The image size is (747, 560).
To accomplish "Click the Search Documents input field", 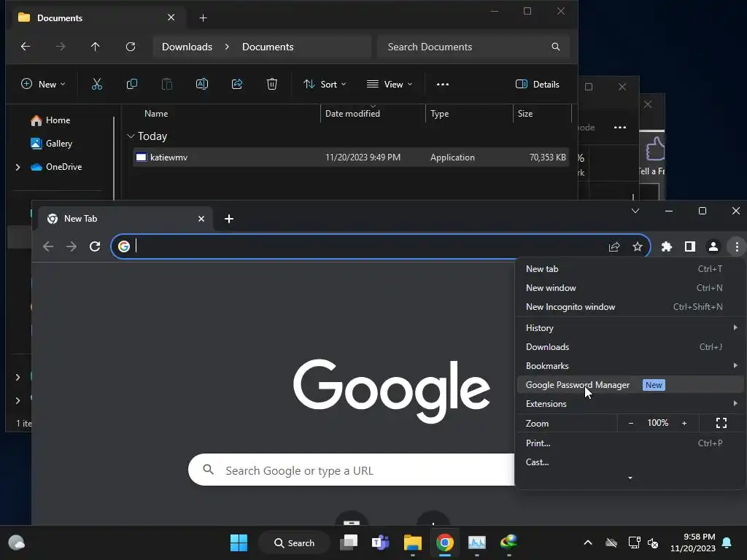I will pos(473,47).
